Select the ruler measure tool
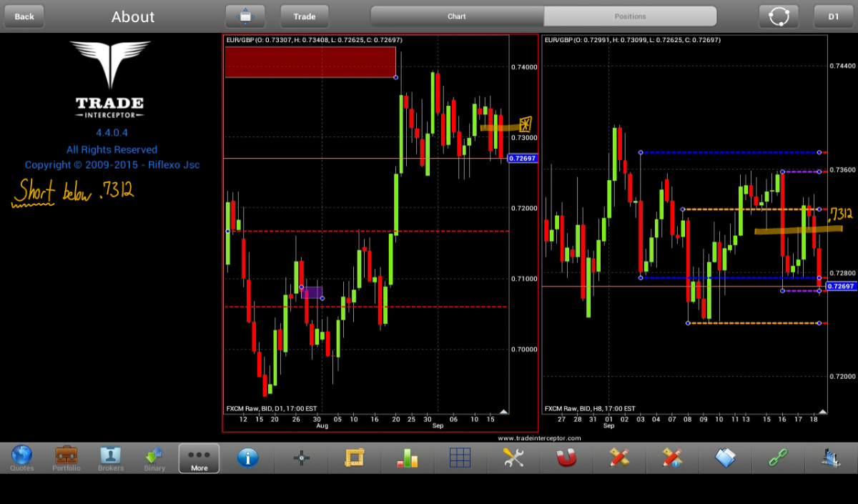 [354, 458]
